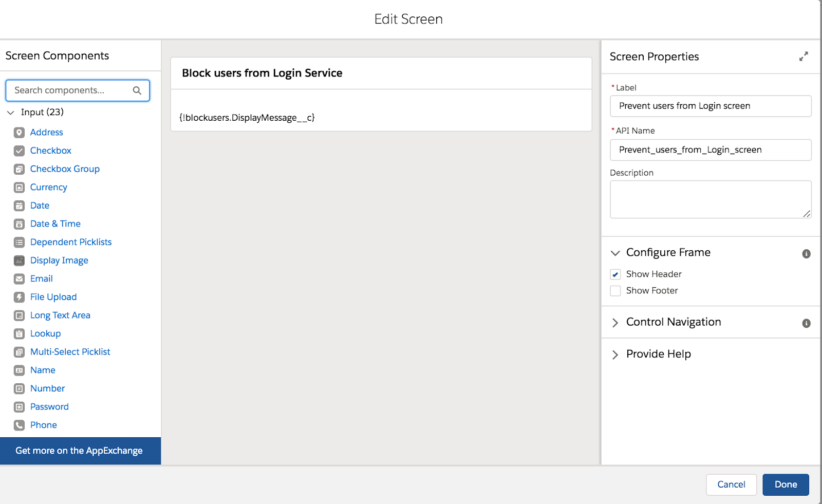Screen dimensions: 822x504
Task: Add the Password component link
Action: tap(49, 406)
